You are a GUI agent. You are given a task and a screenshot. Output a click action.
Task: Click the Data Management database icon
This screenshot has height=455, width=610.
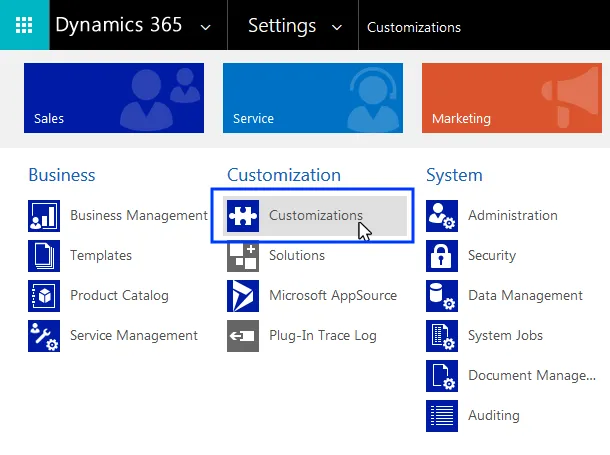click(x=442, y=296)
